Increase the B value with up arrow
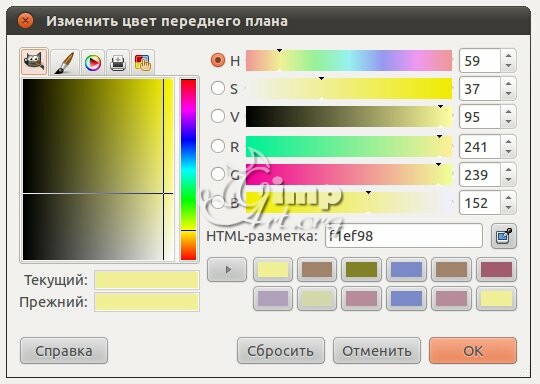The image size is (540, 384). 508,197
